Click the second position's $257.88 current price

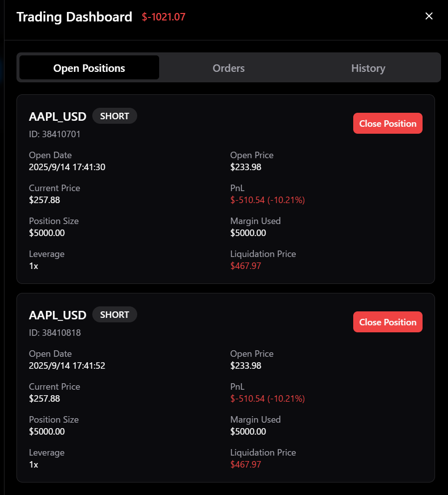coord(44,399)
